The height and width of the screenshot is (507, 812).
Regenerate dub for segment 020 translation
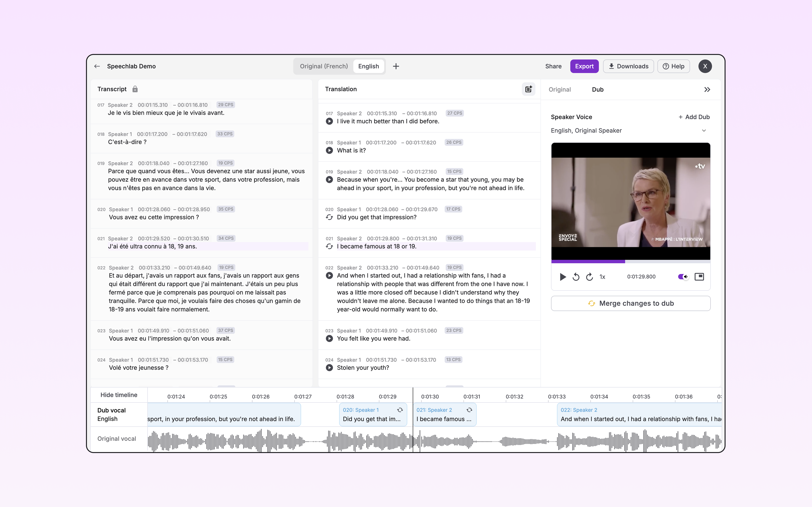click(330, 217)
